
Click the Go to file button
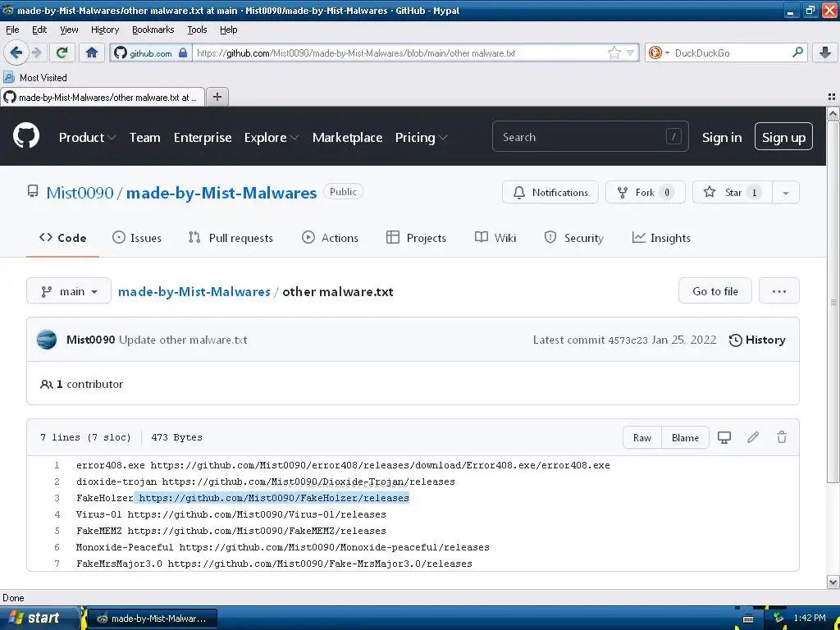pos(714,291)
